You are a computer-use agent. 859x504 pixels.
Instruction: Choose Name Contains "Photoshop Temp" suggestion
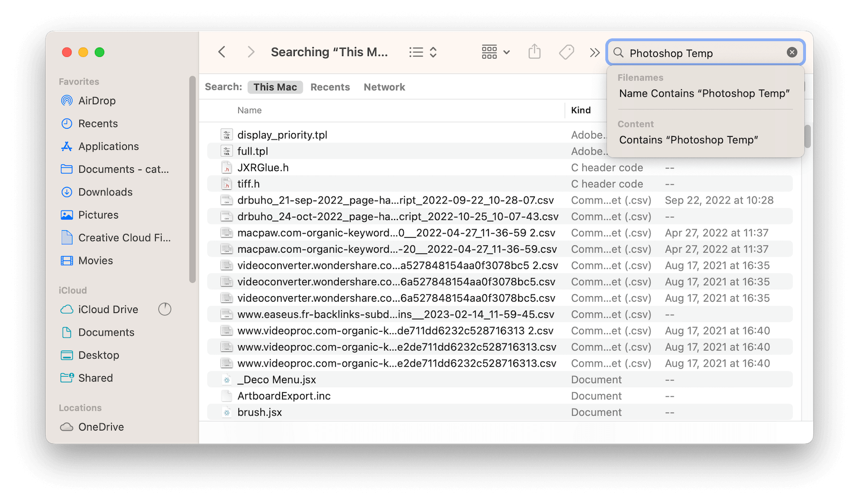(704, 93)
